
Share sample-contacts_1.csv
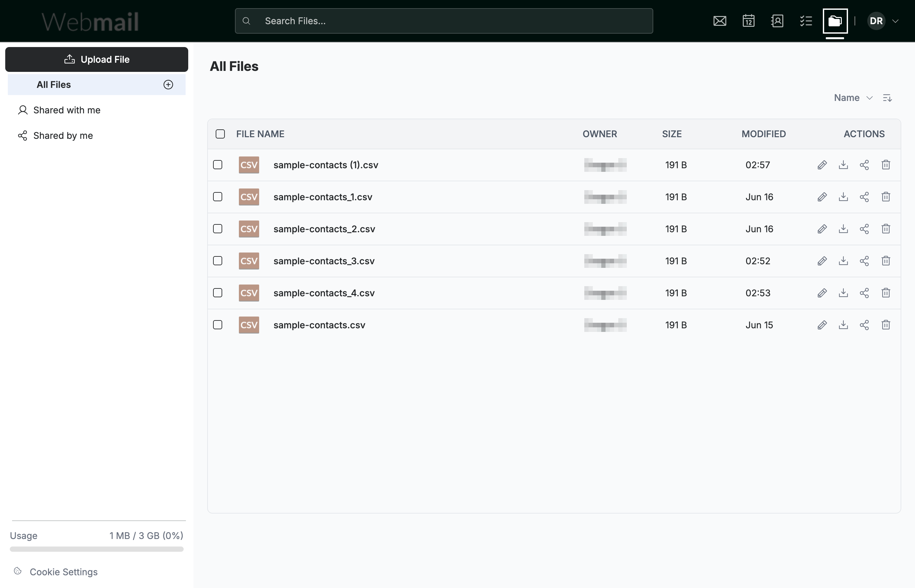click(864, 197)
